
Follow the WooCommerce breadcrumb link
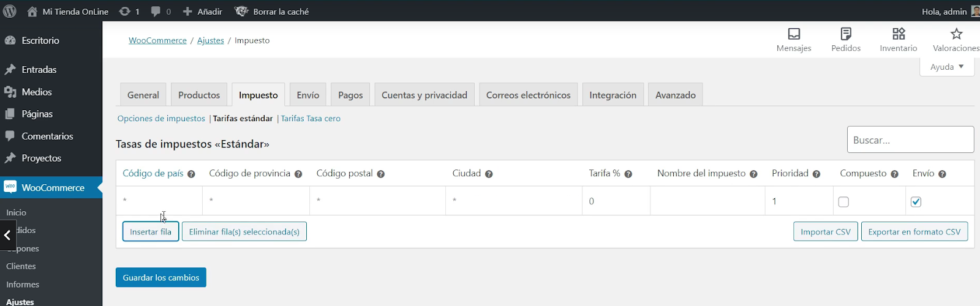[x=157, y=40]
